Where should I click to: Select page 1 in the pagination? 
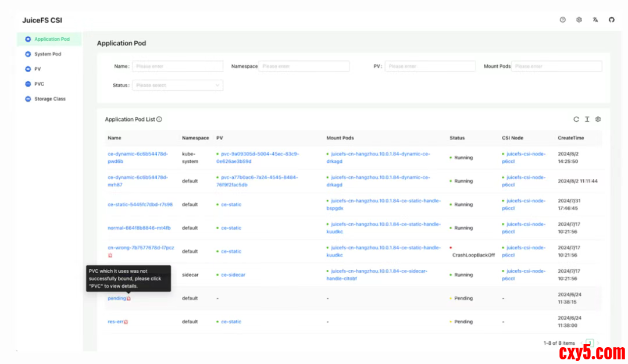(590, 343)
